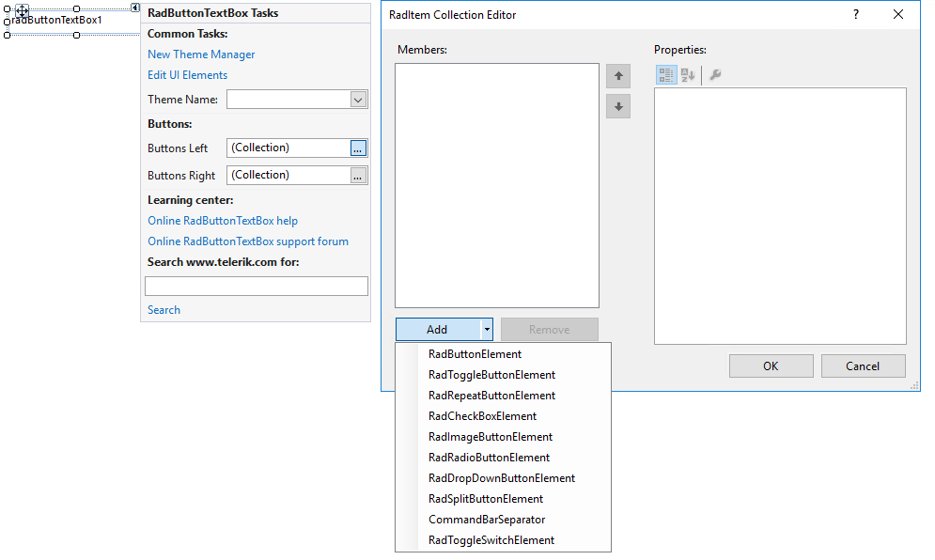Switch Properties to categorized view

(666, 75)
